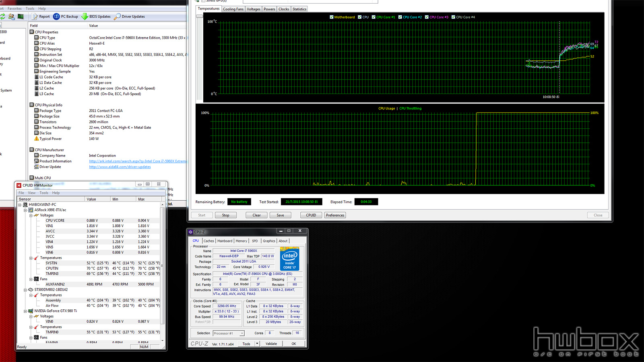Click the ASRock Temperatures thermometer icon
Viewport: 644px width, 362px height.
37,258
